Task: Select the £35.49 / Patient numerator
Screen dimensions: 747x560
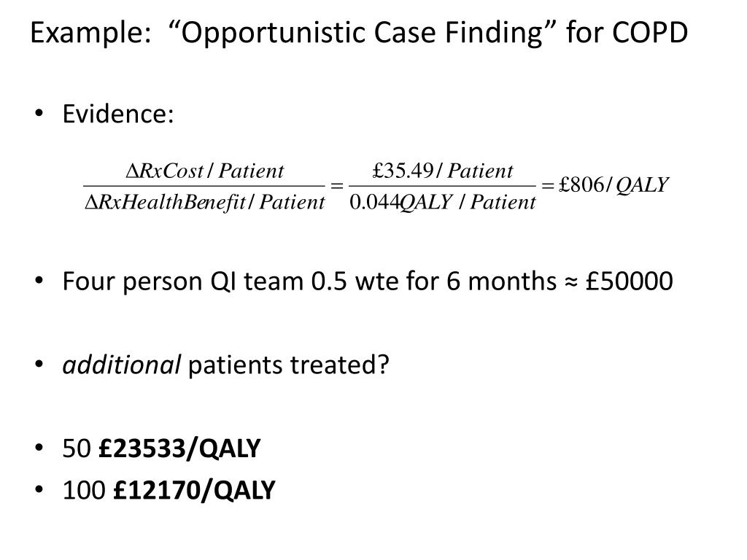Action: (443, 171)
